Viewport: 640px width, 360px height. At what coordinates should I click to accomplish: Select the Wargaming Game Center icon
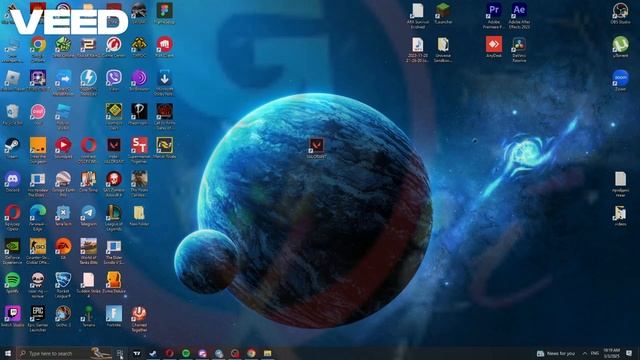(114, 45)
